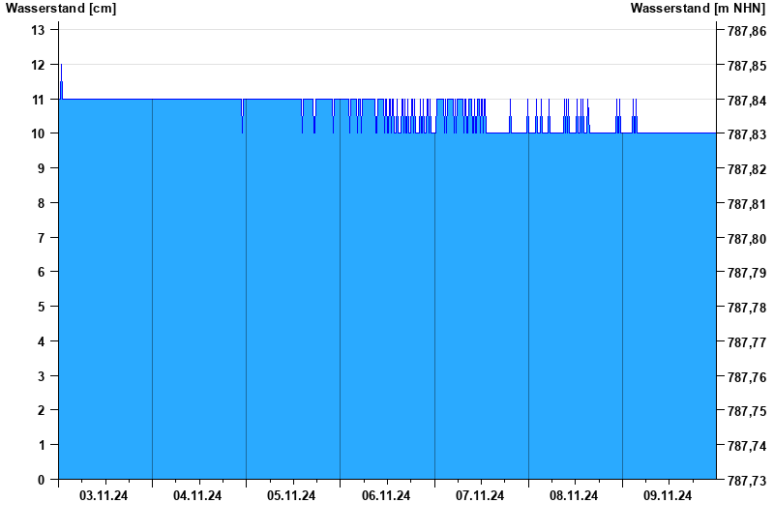The width and height of the screenshot is (774, 532).
Task: Select the 08.11.24 date label
Action: (573, 496)
